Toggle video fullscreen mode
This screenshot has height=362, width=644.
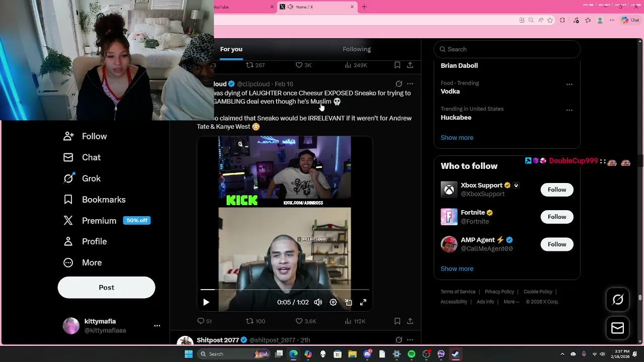(363, 302)
